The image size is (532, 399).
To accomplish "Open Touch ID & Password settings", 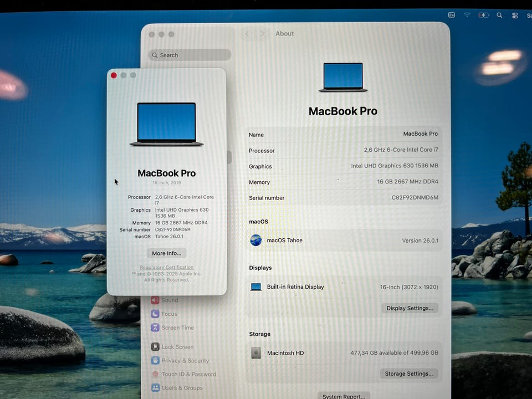I will 188,375.
